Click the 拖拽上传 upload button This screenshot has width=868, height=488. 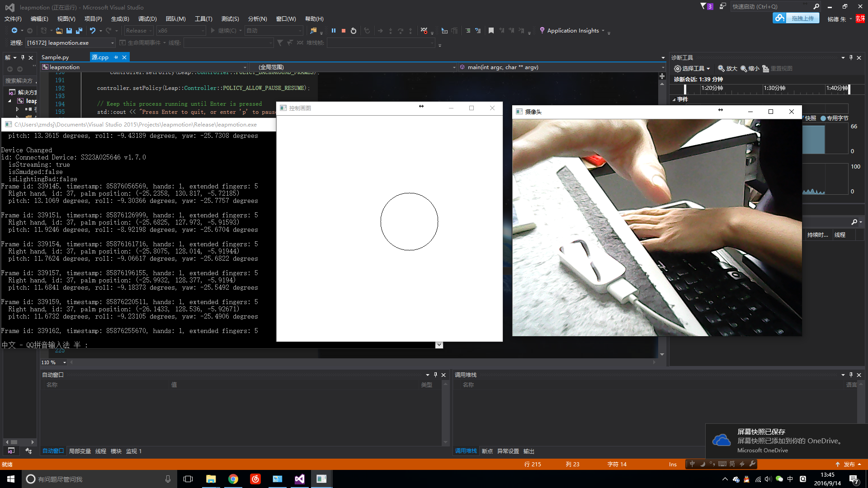802,18
